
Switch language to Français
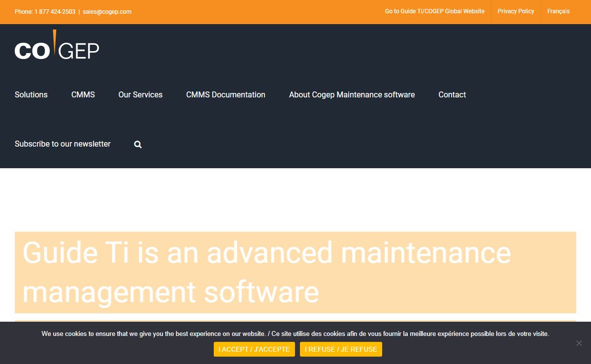pyautogui.click(x=558, y=11)
